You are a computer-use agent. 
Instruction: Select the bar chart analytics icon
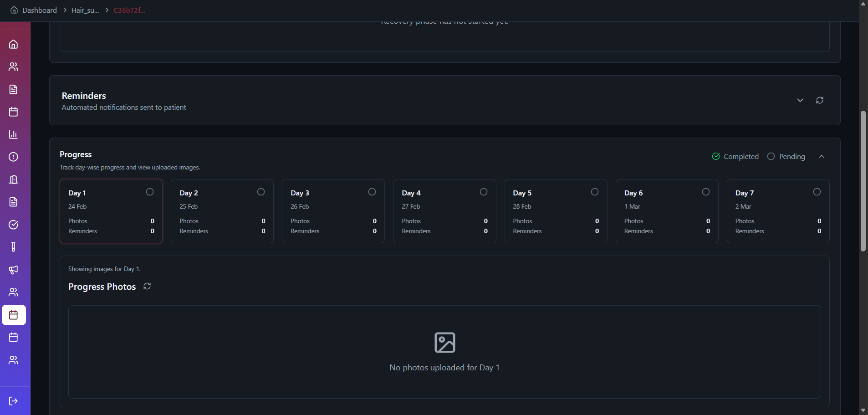tap(14, 134)
